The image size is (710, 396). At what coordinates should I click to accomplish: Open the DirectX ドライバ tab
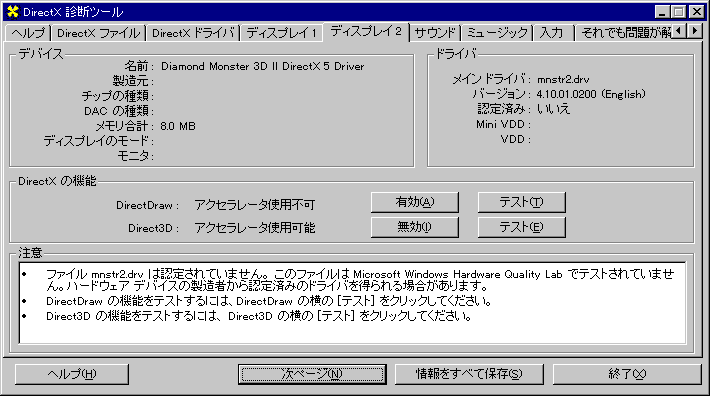(x=193, y=33)
